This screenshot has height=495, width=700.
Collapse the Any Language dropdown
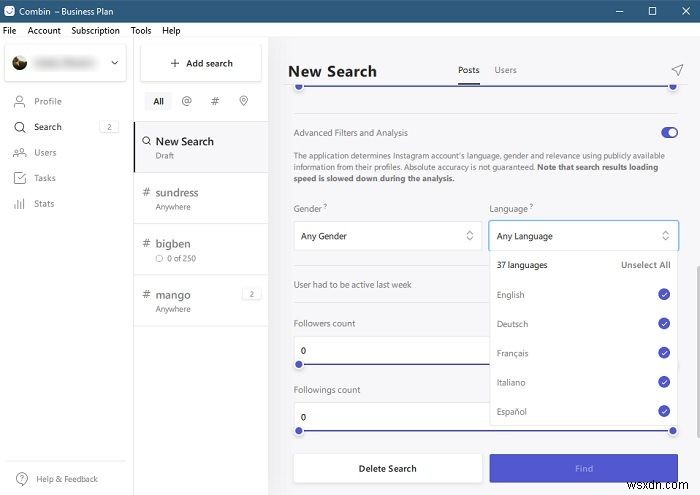click(x=583, y=236)
